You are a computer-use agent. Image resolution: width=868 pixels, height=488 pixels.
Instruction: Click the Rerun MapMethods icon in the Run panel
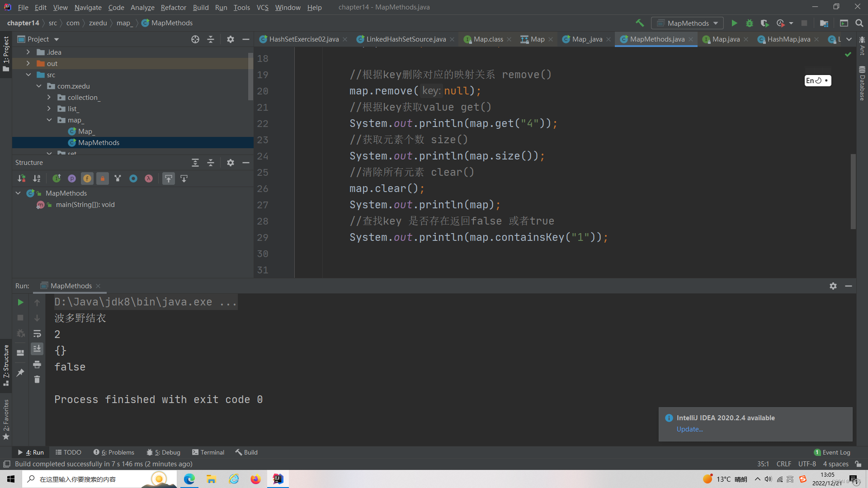[20, 302]
